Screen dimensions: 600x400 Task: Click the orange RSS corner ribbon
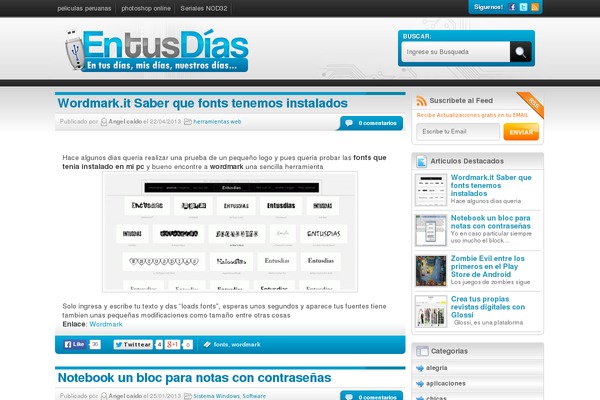(x=532, y=103)
